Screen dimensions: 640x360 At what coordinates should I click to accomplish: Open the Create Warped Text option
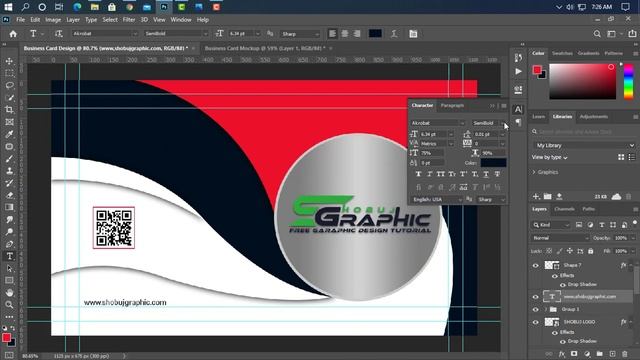click(394, 34)
